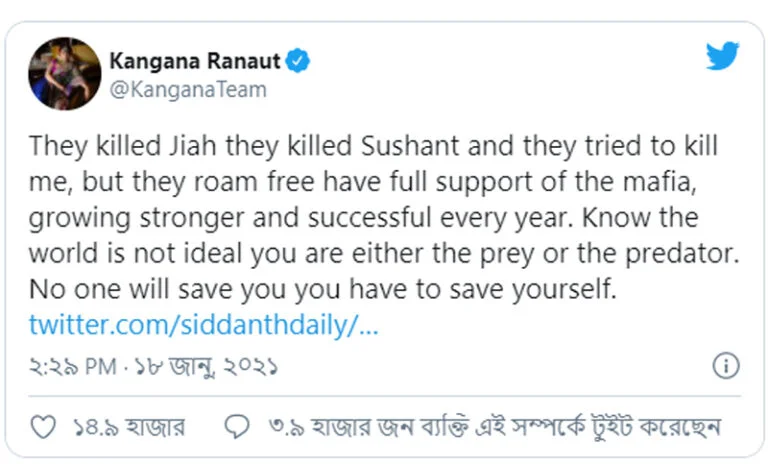Image resolution: width=768 pixels, height=464 pixels.
Task: Click the Kangana Ranaut display name
Action: click(196, 62)
